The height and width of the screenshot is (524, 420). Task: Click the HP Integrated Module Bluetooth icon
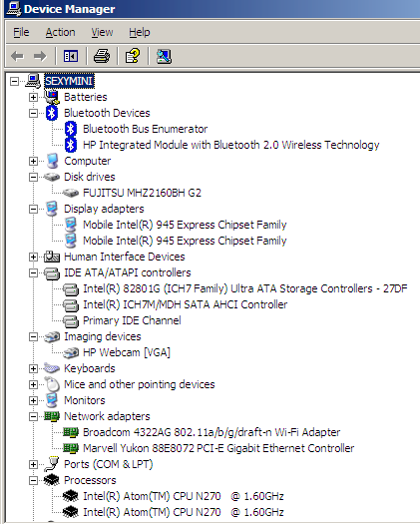point(71,145)
